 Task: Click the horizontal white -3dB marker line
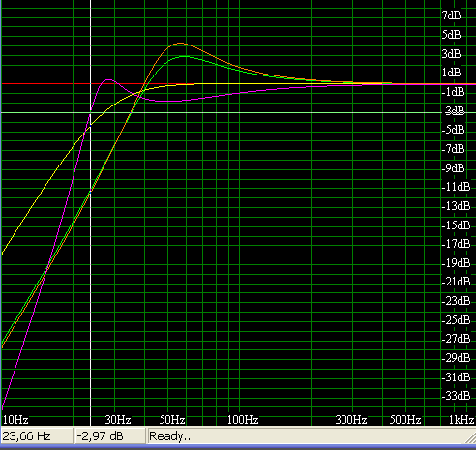(x=222, y=112)
